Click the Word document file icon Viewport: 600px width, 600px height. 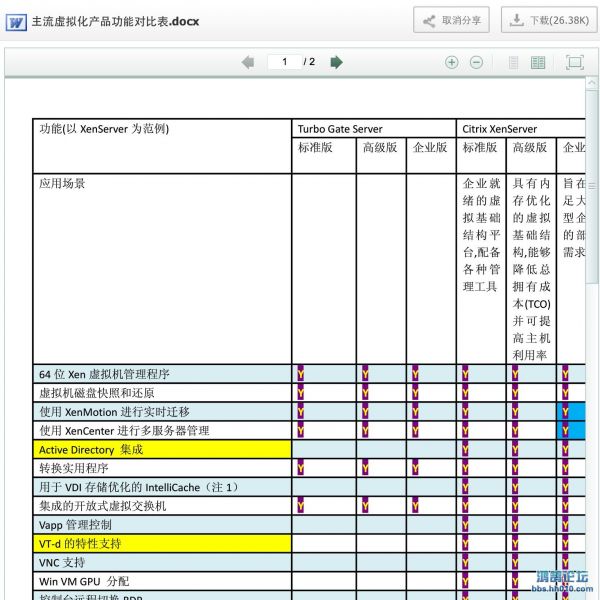(x=16, y=22)
